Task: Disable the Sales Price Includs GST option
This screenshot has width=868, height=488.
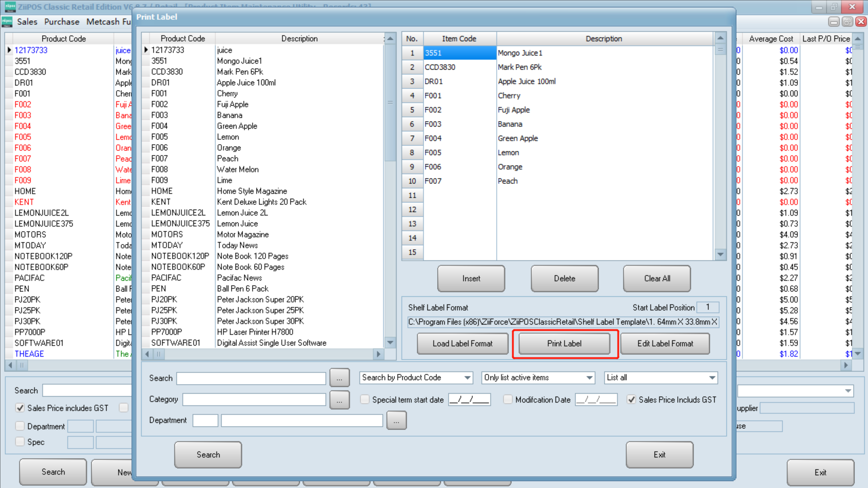Action: [631, 399]
